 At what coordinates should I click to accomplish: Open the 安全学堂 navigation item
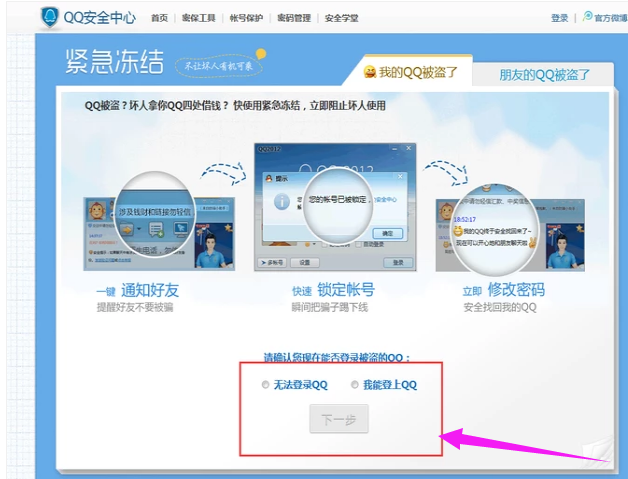tap(341, 18)
